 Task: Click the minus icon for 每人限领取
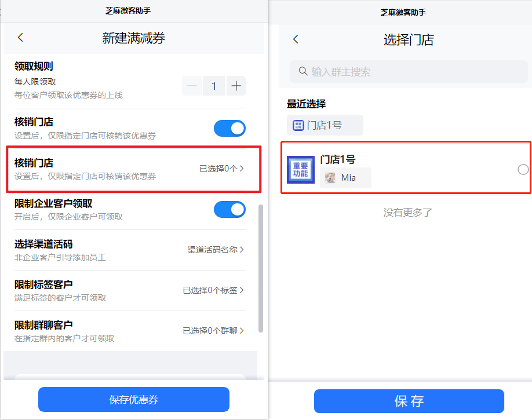pos(192,86)
